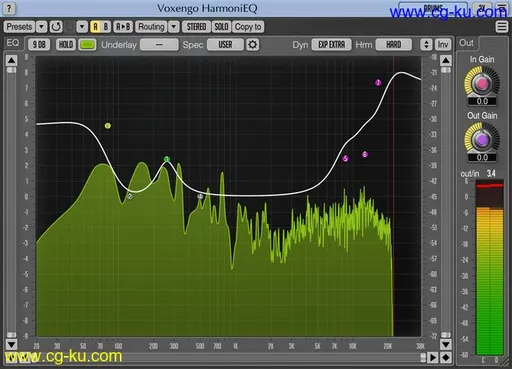Viewport: 512px width, 369px height.
Task: Click the left scale lower scrollbar handle
Action: 11,334
